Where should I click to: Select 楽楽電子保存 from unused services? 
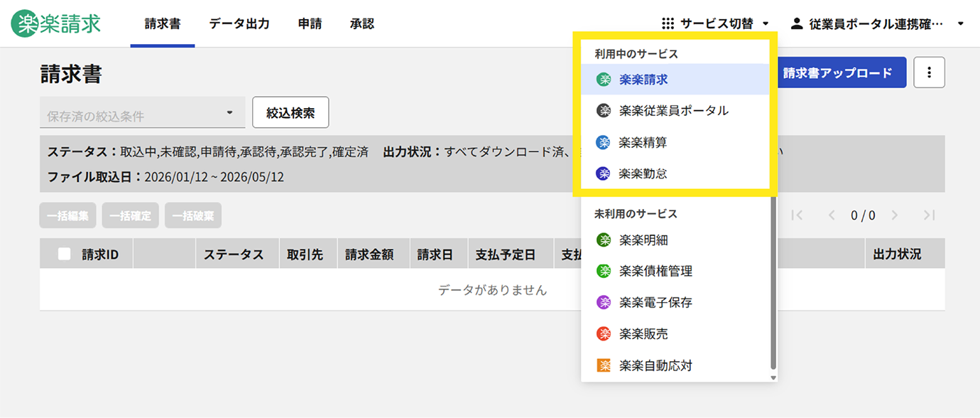point(675,302)
